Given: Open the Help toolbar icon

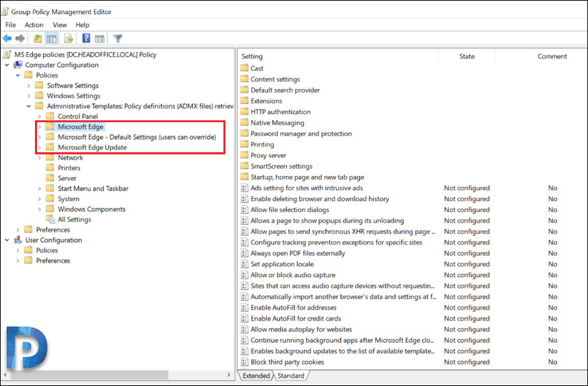Looking at the screenshot, I should coord(86,38).
